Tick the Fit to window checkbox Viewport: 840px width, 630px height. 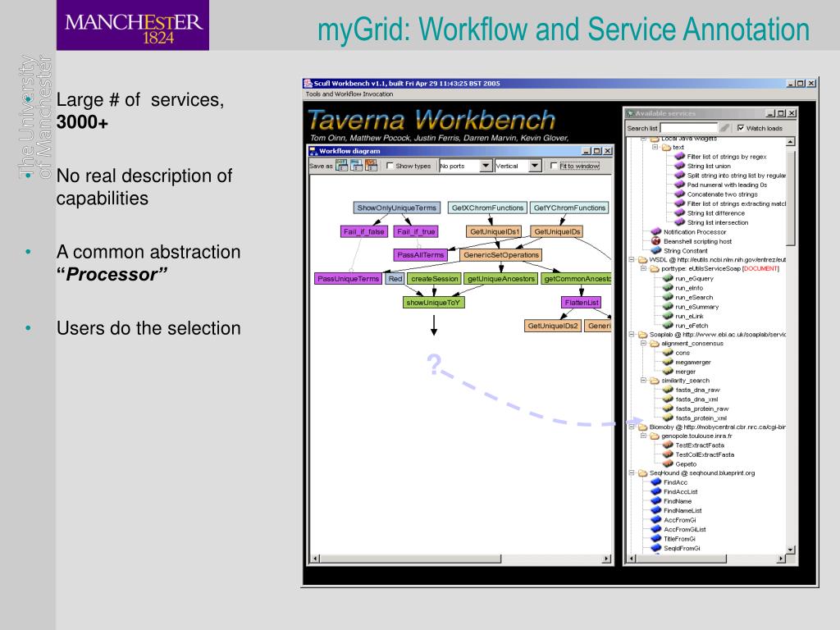[554, 166]
